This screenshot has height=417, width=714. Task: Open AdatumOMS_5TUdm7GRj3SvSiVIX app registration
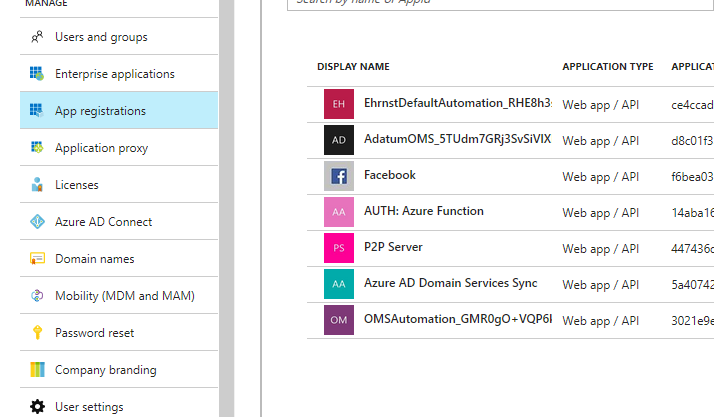(457, 139)
